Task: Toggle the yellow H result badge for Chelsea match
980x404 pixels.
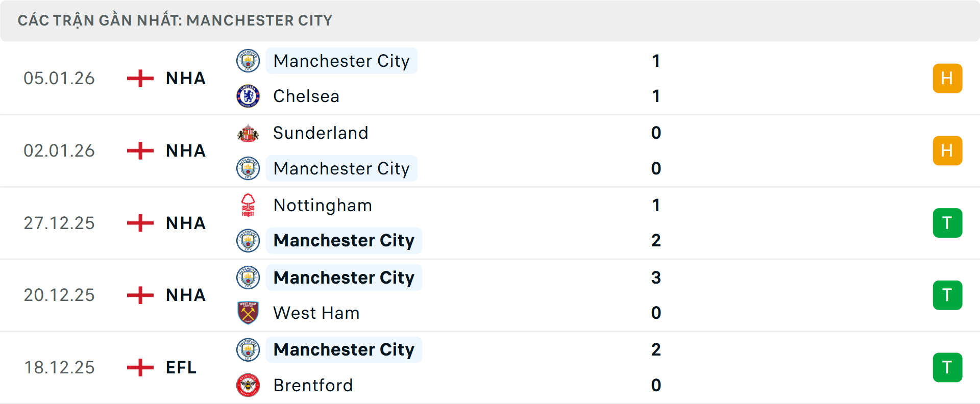Action: coord(947,78)
